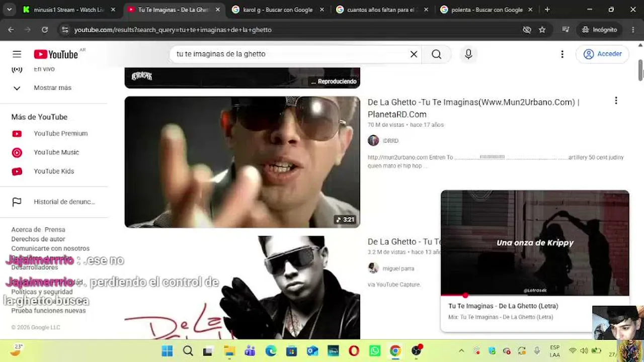Viewport: 644px width, 362px height.
Task: Open the second De La Ghetto thumbnail
Action: tap(242, 288)
